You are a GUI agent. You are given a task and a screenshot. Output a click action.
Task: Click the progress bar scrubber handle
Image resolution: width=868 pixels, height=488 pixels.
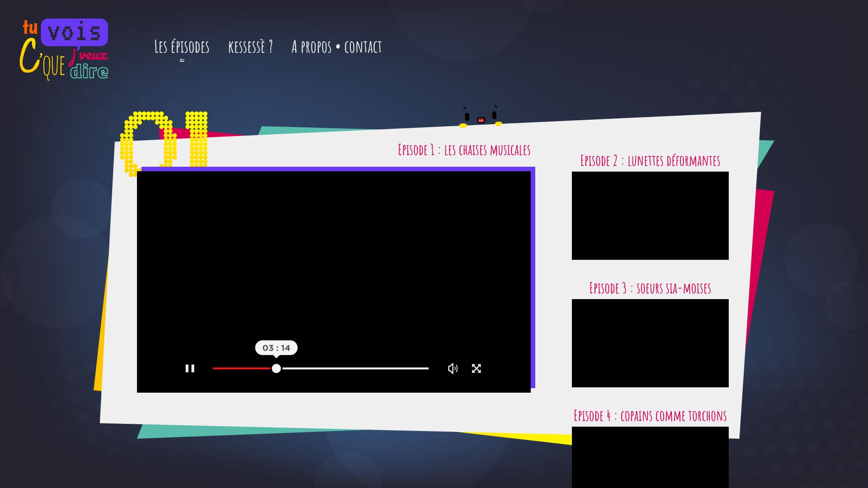pyautogui.click(x=276, y=369)
